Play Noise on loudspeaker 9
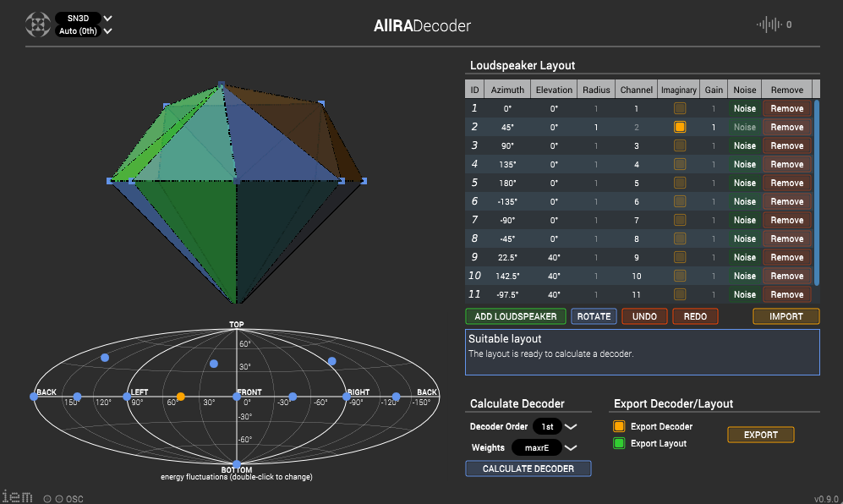 point(745,257)
